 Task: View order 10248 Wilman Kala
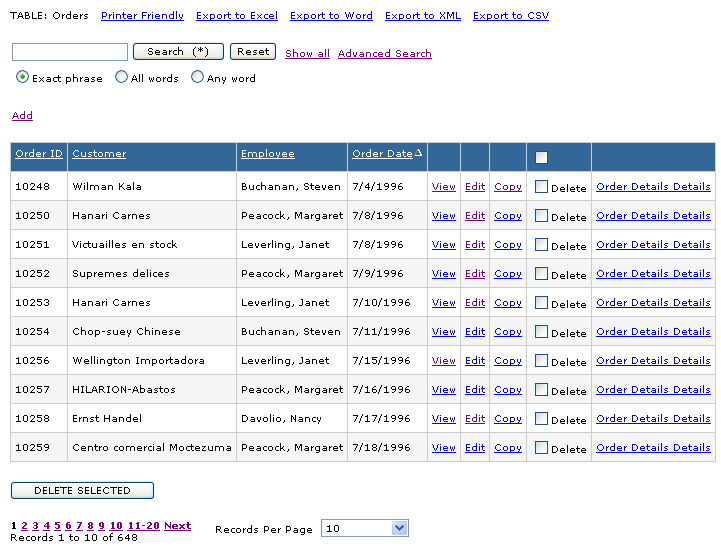click(x=444, y=187)
